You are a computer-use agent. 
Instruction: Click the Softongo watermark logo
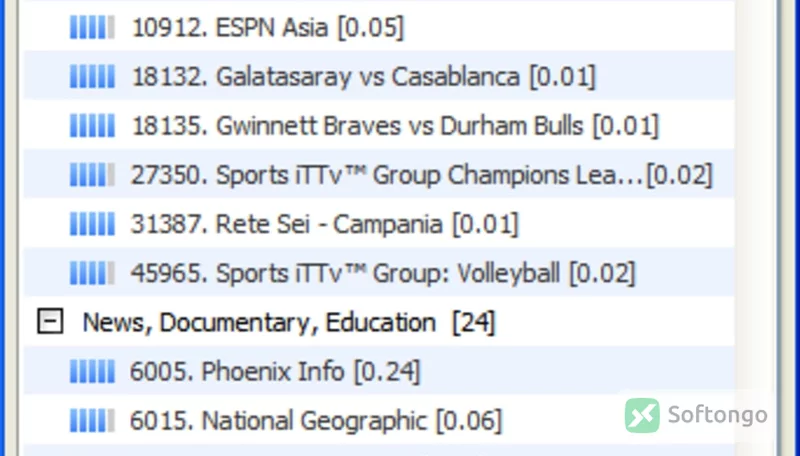click(x=696, y=415)
